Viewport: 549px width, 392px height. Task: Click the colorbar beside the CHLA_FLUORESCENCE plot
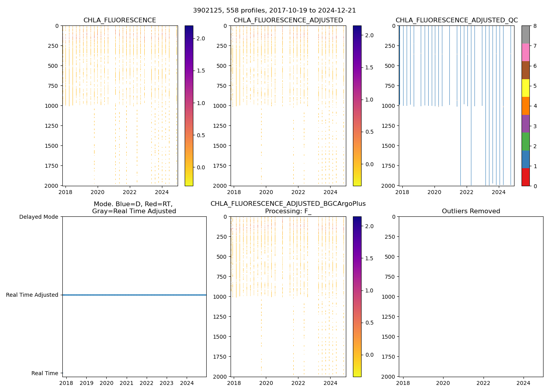click(x=189, y=105)
